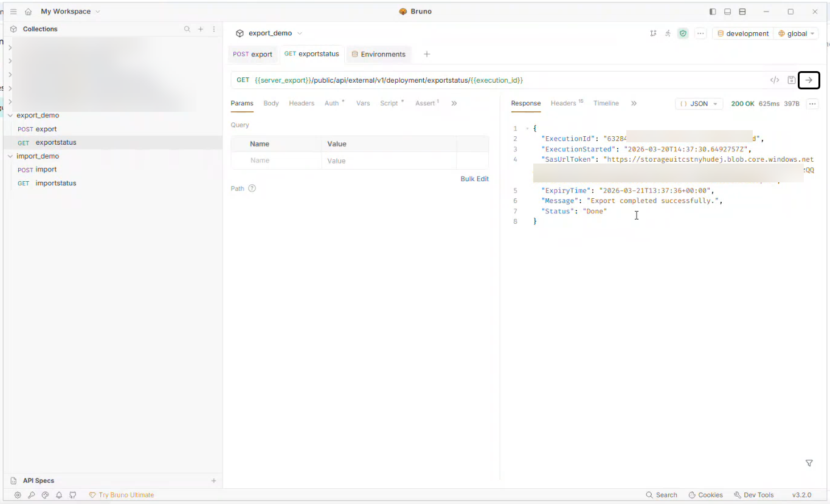Add a new request tab with the plus icon

pyautogui.click(x=427, y=54)
